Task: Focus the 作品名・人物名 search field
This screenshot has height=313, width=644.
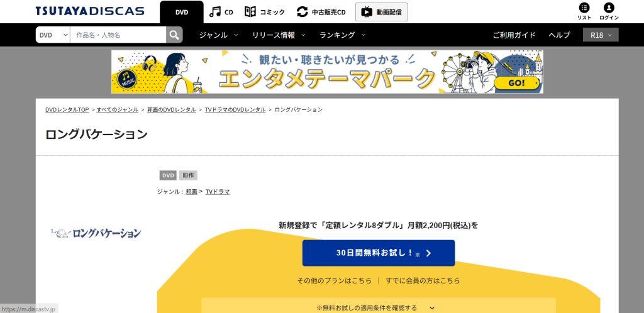Action: point(118,35)
